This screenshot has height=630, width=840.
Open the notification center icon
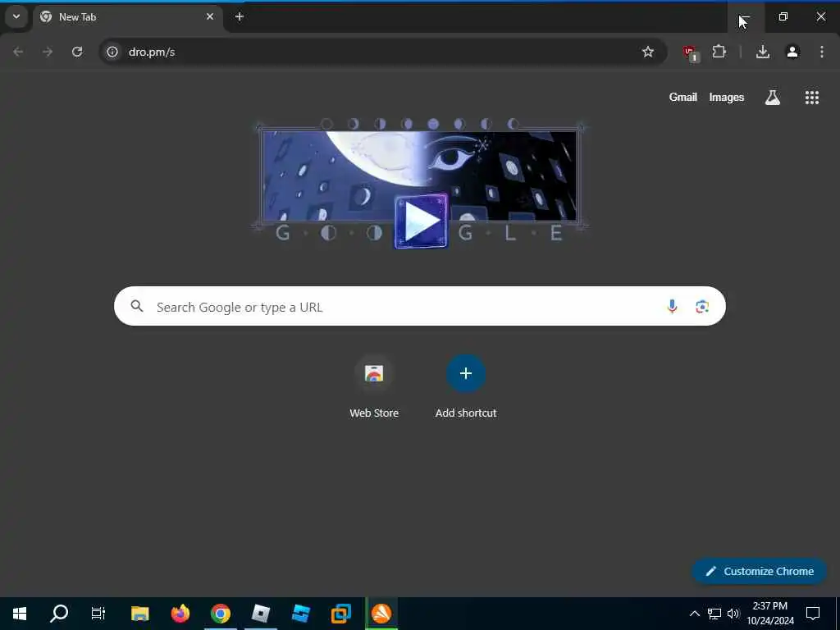click(813, 614)
